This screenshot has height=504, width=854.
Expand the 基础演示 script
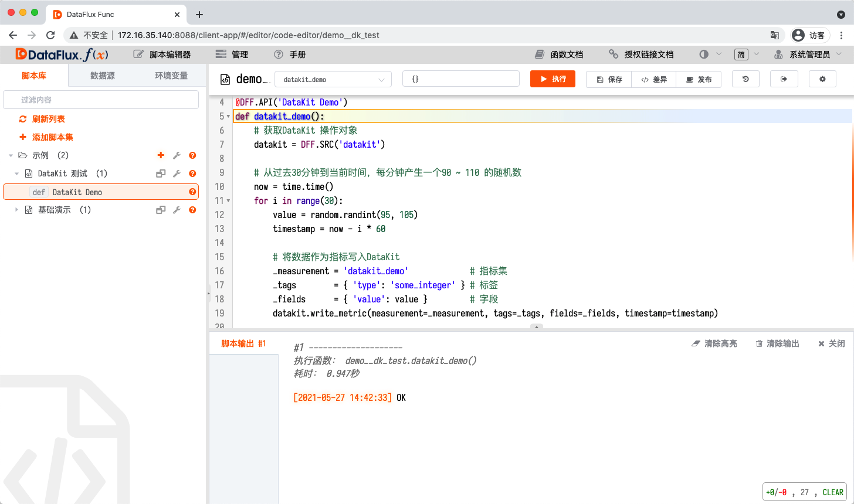pos(16,210)
